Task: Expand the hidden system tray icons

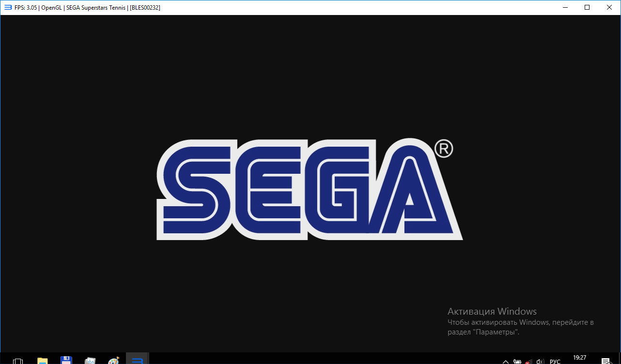Action: point(506,362)
